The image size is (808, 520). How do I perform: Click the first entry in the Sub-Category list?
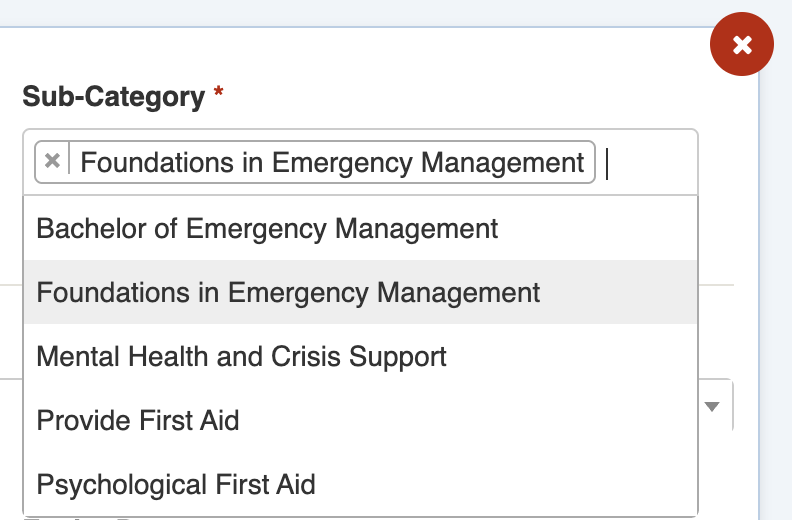267,229
